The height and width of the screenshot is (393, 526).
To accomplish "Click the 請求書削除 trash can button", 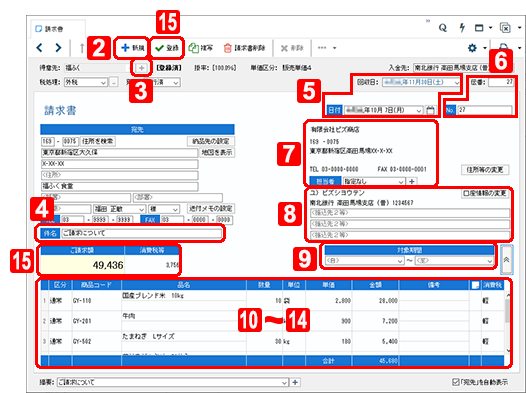I will 244,48.
